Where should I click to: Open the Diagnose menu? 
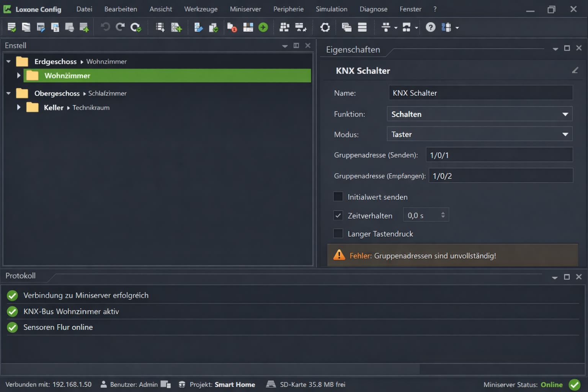[373, 9]
